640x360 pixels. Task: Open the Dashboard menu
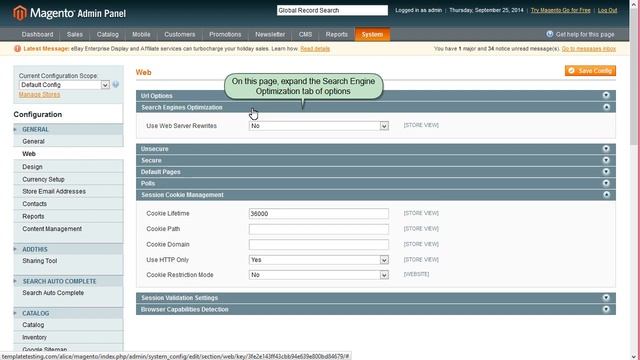point(38,34)
